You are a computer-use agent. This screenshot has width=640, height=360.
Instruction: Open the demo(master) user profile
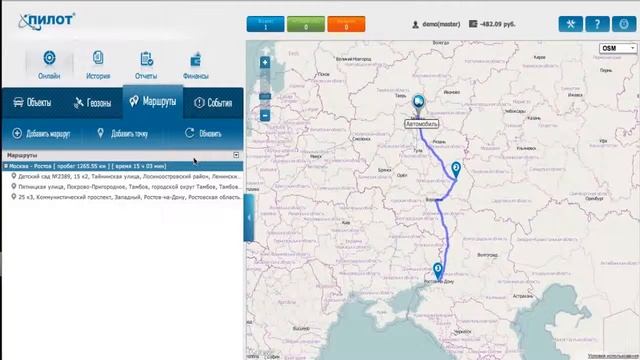coord(436,24)
